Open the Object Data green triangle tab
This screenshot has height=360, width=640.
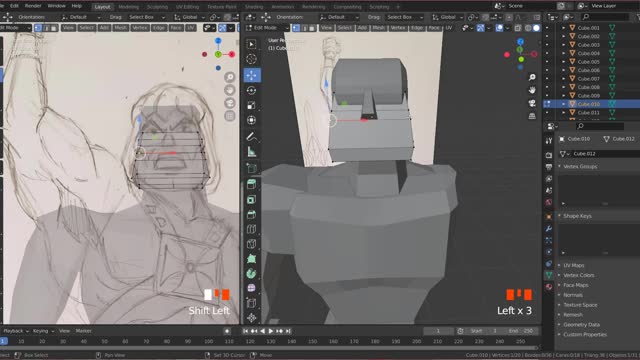[x=549, y=275]
